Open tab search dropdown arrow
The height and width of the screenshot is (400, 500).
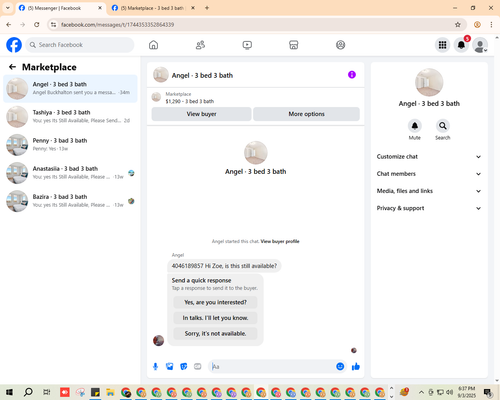[x=7, y=8]
